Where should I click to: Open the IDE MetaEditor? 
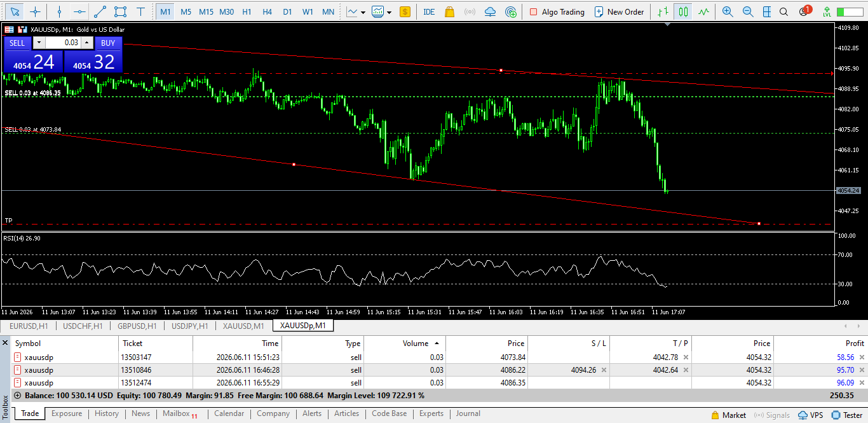tap(429, 11)
